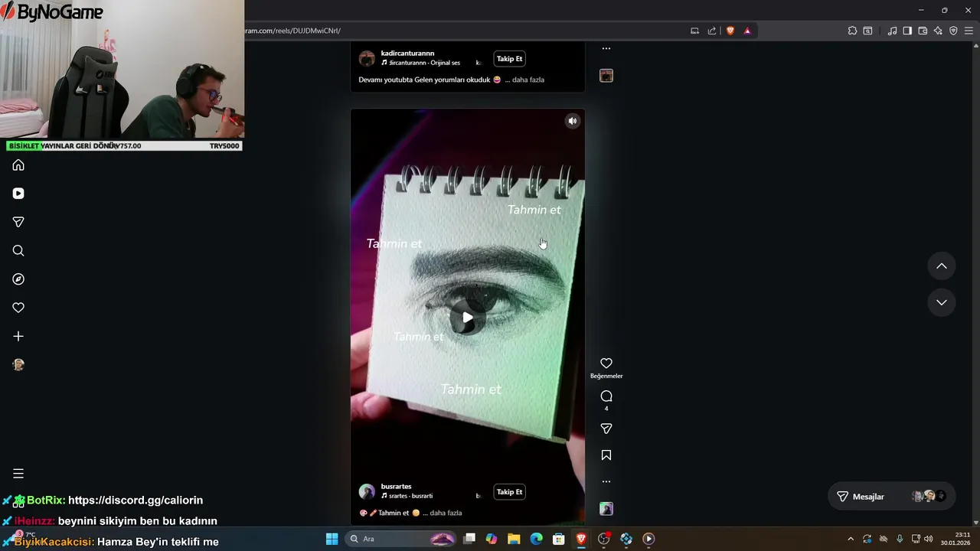The height and width of the screenshot is (551, 980).
Task: Open the Brave main hamburger menu
Action: 969,31
